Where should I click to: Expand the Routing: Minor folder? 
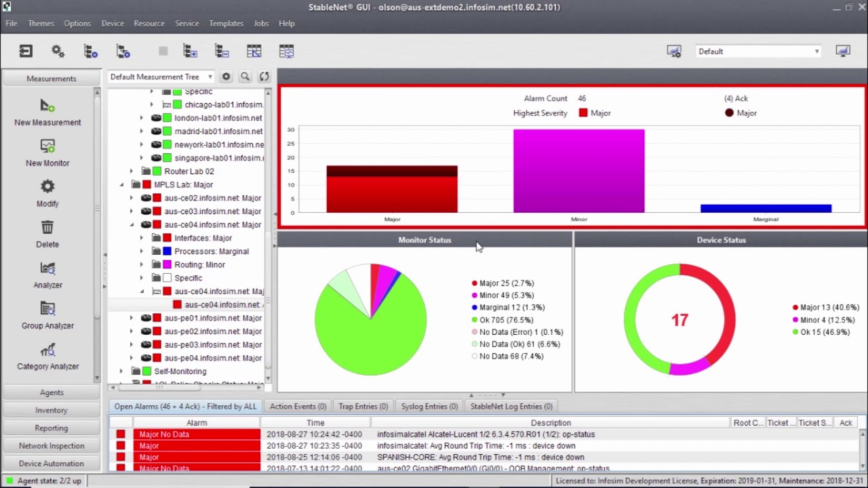pos(142,264)
